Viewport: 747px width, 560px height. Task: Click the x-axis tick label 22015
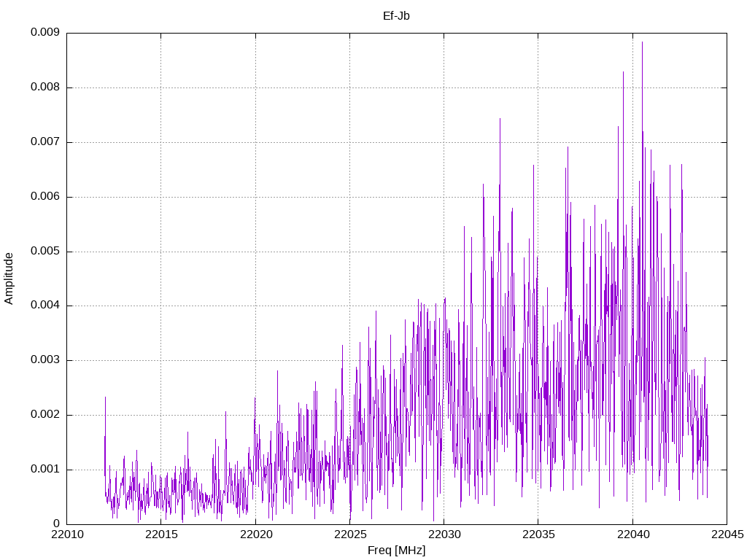click(161, 534)
